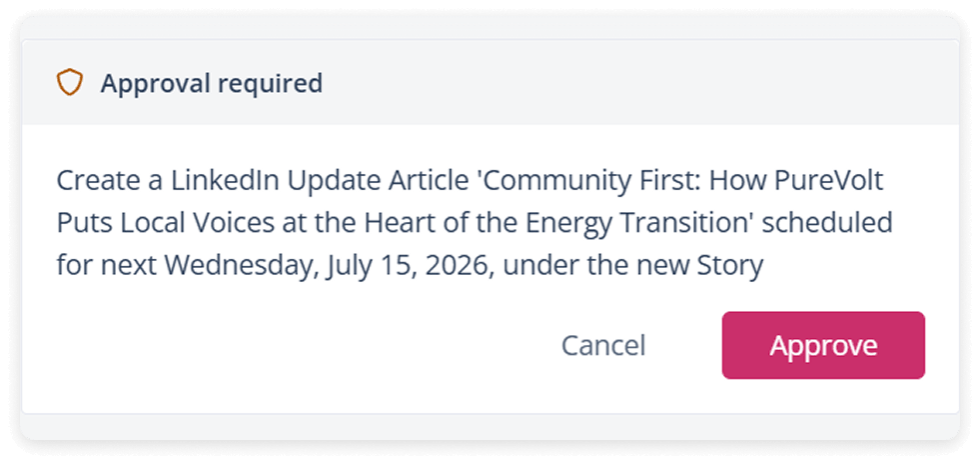The height and width of the screenshot is (464, 980).
Task: Click the orange shield approval icon
Action: pyautogui.click(x=69, y=83)
